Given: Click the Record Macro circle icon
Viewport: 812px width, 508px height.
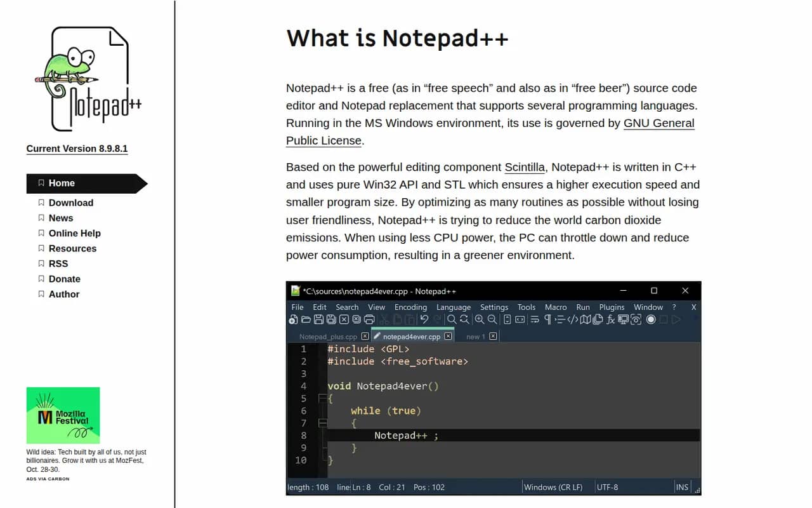Looking at the screenshot, I should click(x=651, y=319).
